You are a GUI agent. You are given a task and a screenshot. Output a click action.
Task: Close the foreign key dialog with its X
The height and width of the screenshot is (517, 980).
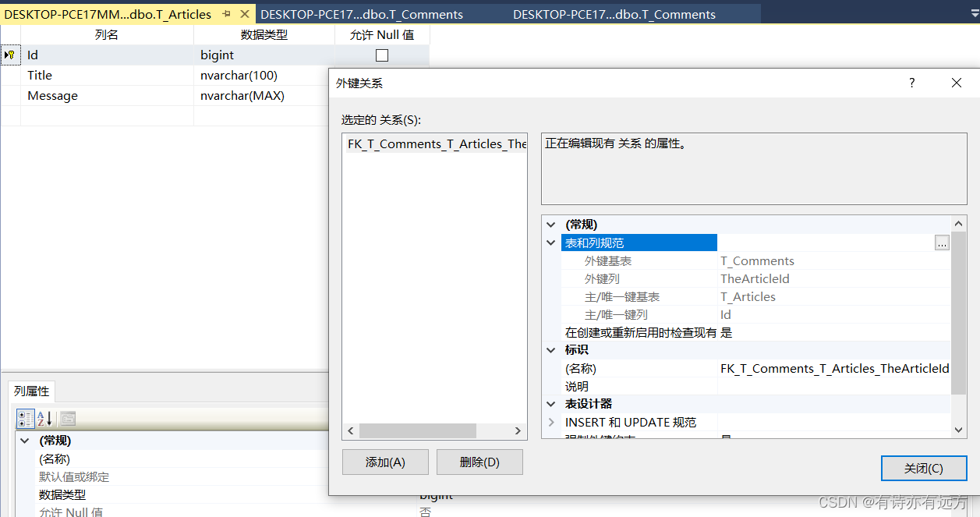pos(957,83)
